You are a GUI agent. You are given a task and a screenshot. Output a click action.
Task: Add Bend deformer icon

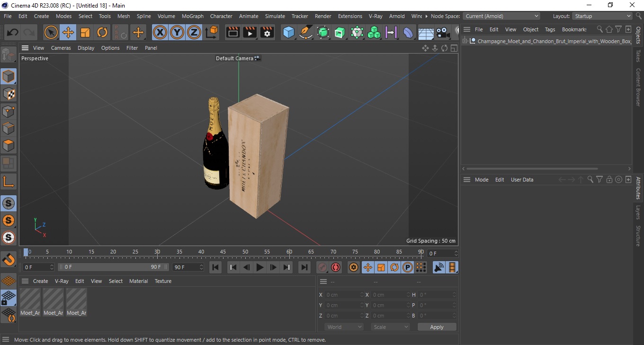(408, 33)
